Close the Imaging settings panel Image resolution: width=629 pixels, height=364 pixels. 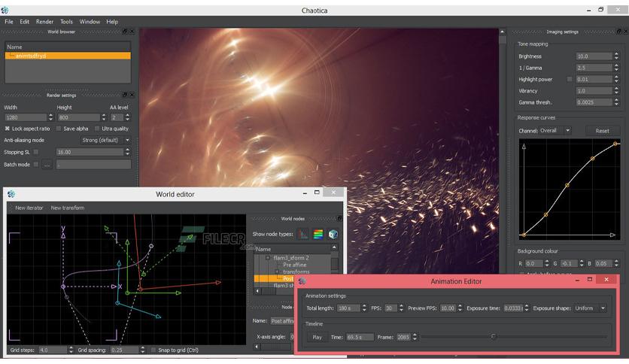click(x=625, y=32)
